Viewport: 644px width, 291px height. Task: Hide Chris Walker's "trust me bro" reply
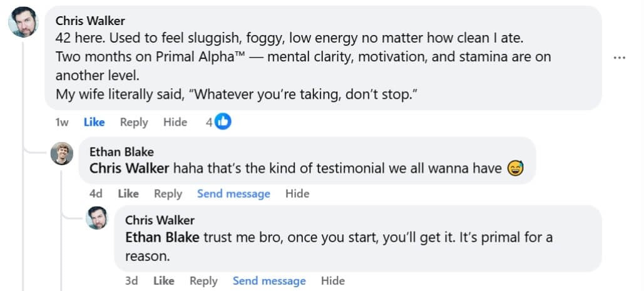click(333, 281)
